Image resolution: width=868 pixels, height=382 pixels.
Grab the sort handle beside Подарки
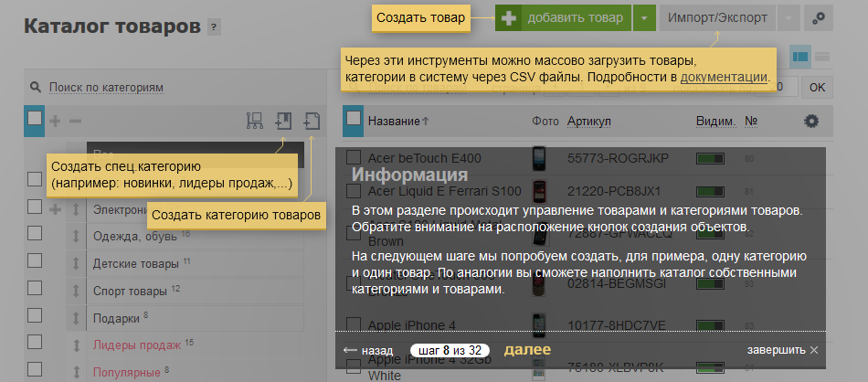tap(76, 318)
